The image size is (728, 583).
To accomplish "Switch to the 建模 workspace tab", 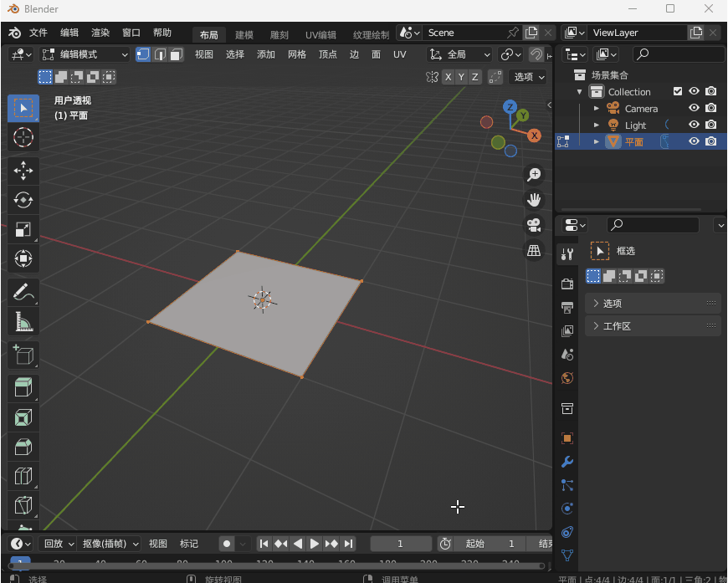I will click(244, 35).
